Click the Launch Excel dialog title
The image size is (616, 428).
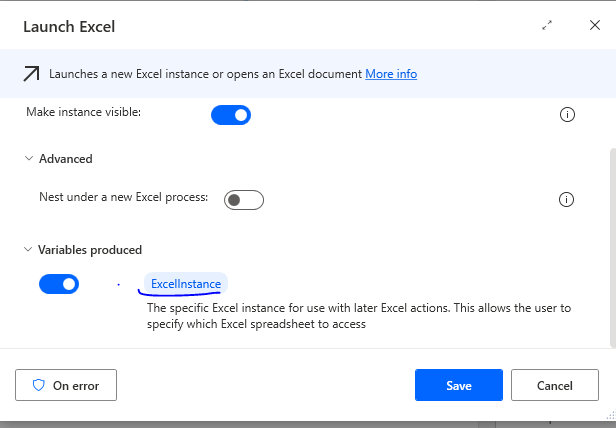click(x=69, y=26)
